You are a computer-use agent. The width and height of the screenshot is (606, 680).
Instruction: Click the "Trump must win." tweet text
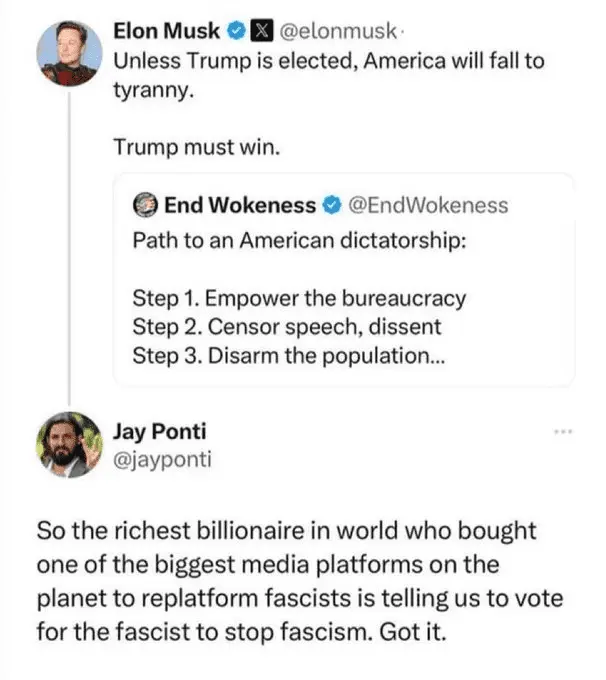[x=199, y=146]
